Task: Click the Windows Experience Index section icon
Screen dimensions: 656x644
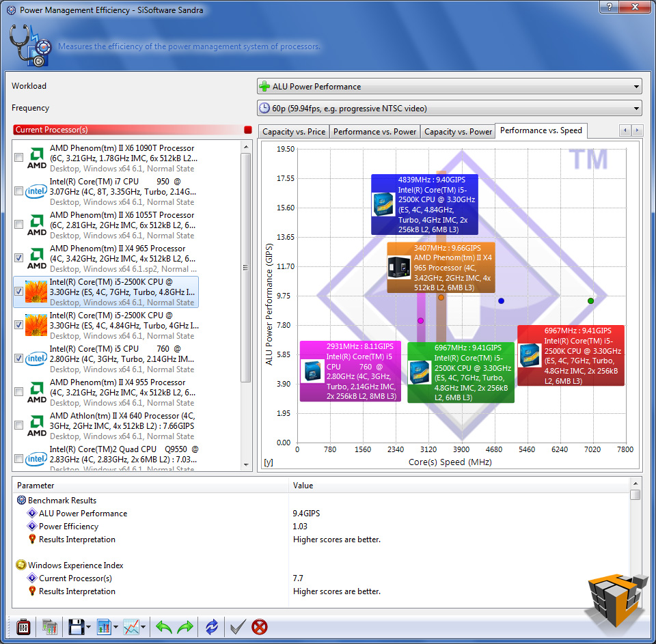Action: click(x=21, y=565)
